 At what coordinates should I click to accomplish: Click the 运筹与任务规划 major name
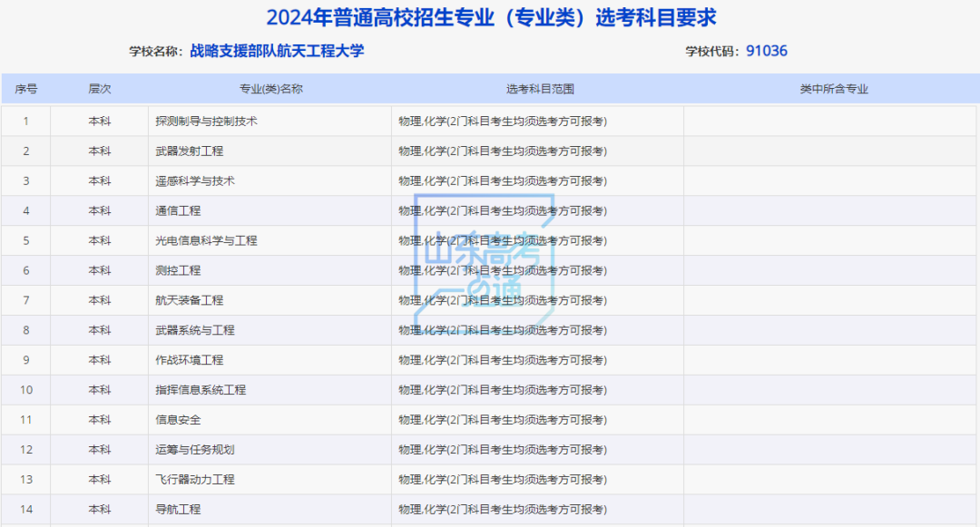pyautogui.click(x=192, y=449)
